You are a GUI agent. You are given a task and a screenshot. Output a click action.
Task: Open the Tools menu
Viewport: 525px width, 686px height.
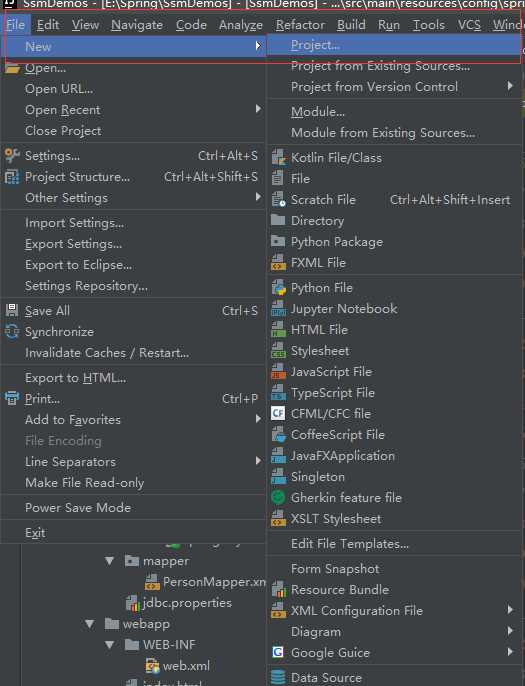pos(429,25)
